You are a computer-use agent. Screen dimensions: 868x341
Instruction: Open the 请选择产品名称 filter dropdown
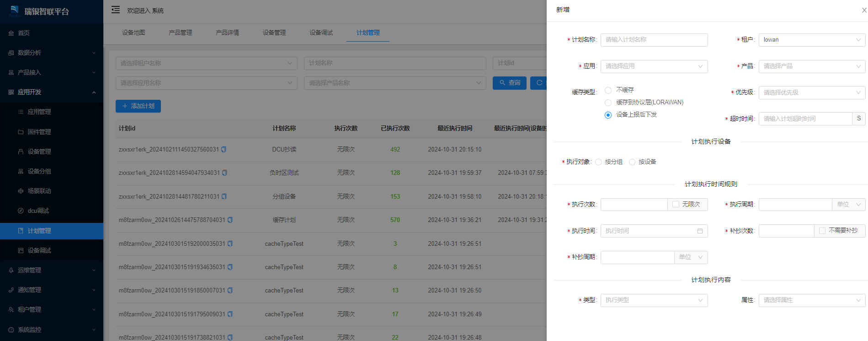[x=395, y=83]
